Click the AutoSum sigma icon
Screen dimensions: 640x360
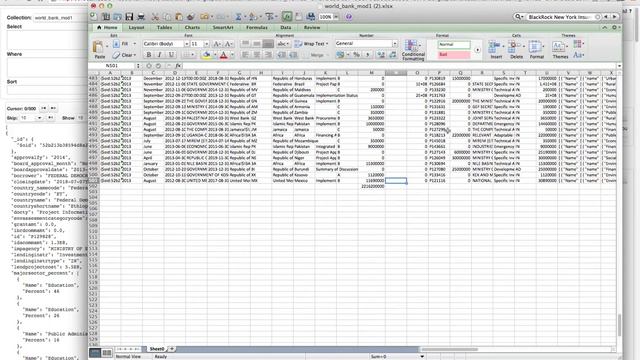coord(238,17)
